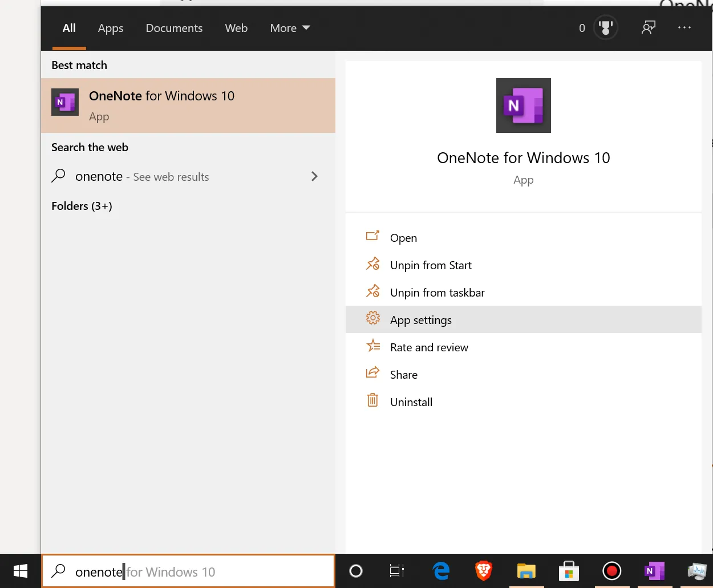The image size is (713, 588).
Task: Click the OneNote icon in Best match
Action: tap(65, 102)
